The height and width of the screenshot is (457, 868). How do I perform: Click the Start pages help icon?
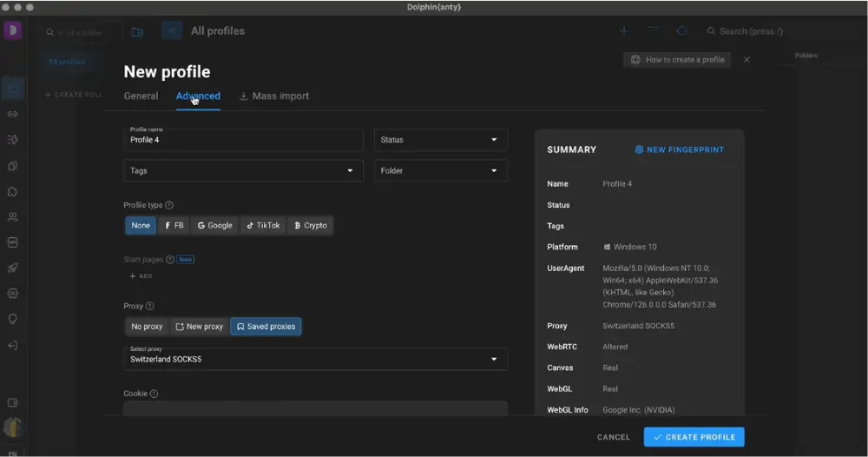[170, 259]
